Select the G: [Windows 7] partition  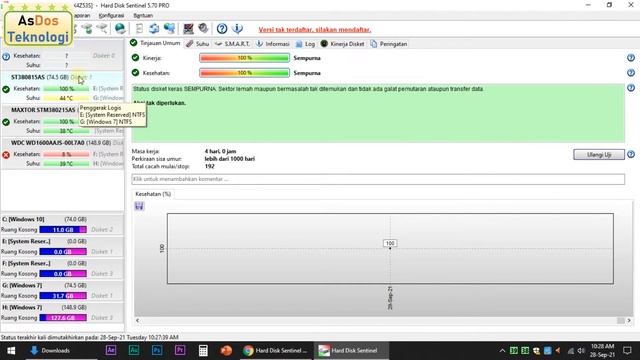(x=62, y=291)
